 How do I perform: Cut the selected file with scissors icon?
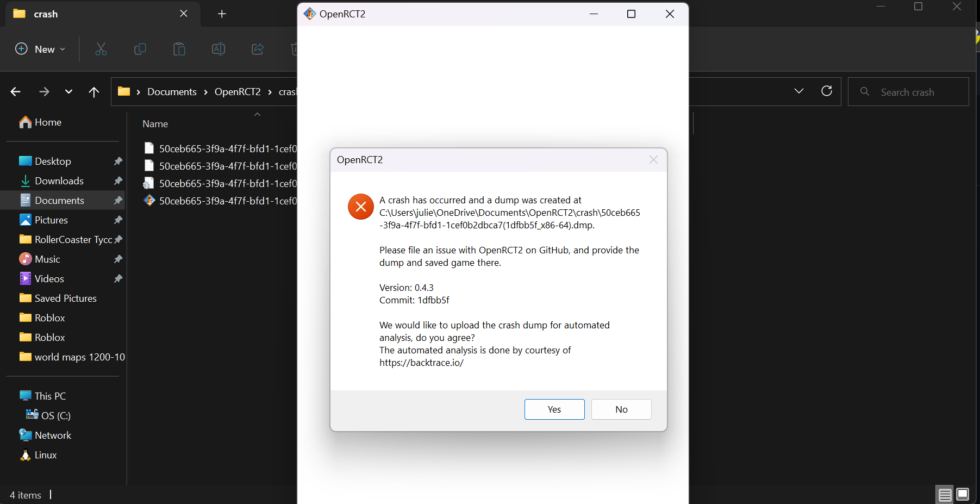pyautogui.click(x=101, y=49)
